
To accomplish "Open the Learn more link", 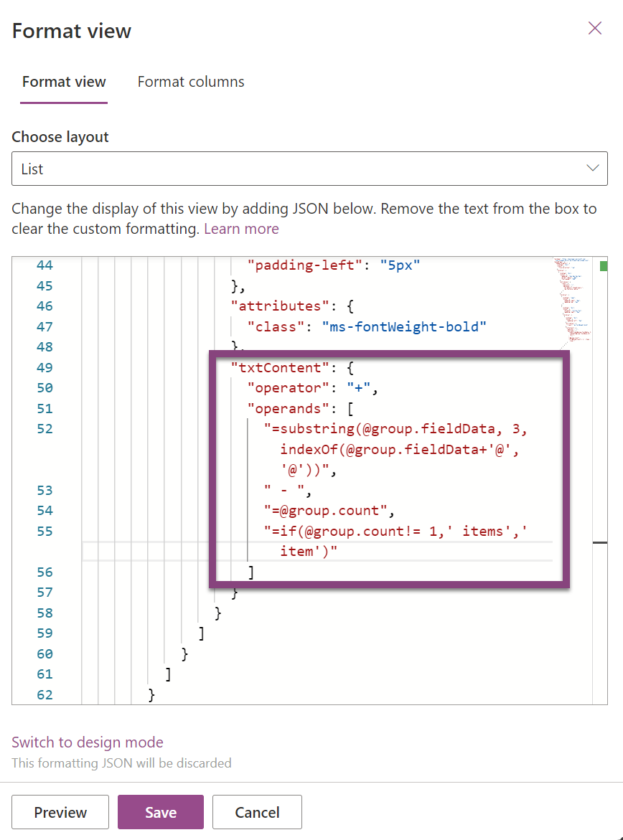I will 241,228.
